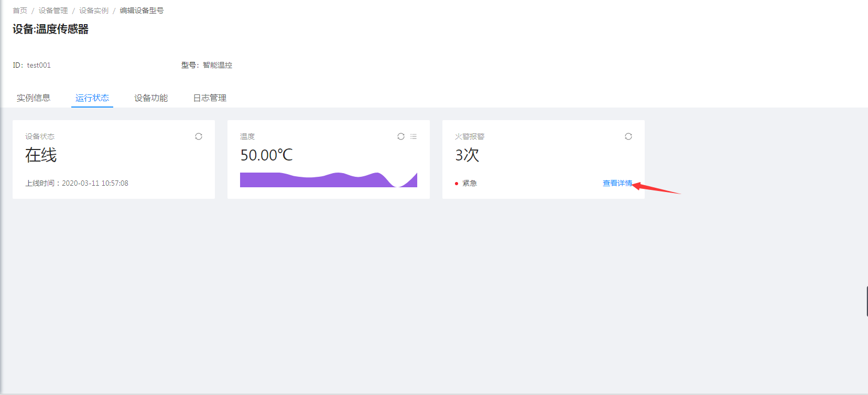Refresh the 设备状态 card

click(199, 136)
